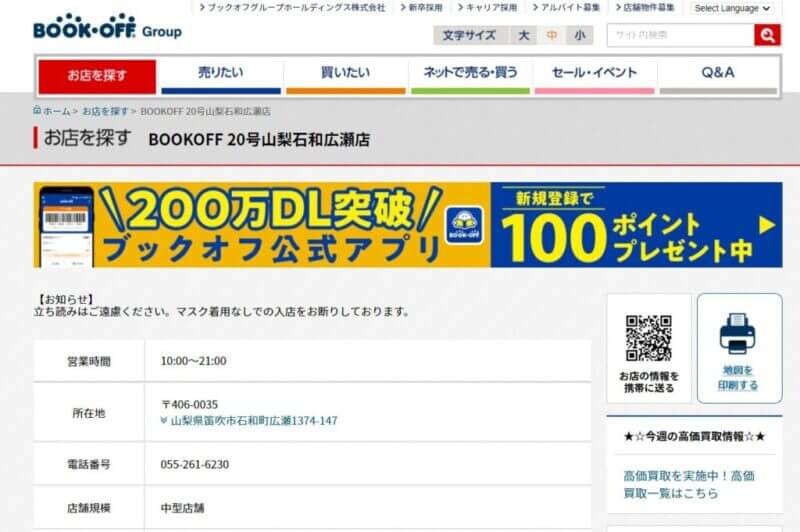The image size is (800, 532).
Task: Click ★☆今週の高価買取情報☆★ heading
Action: (694, 437)
